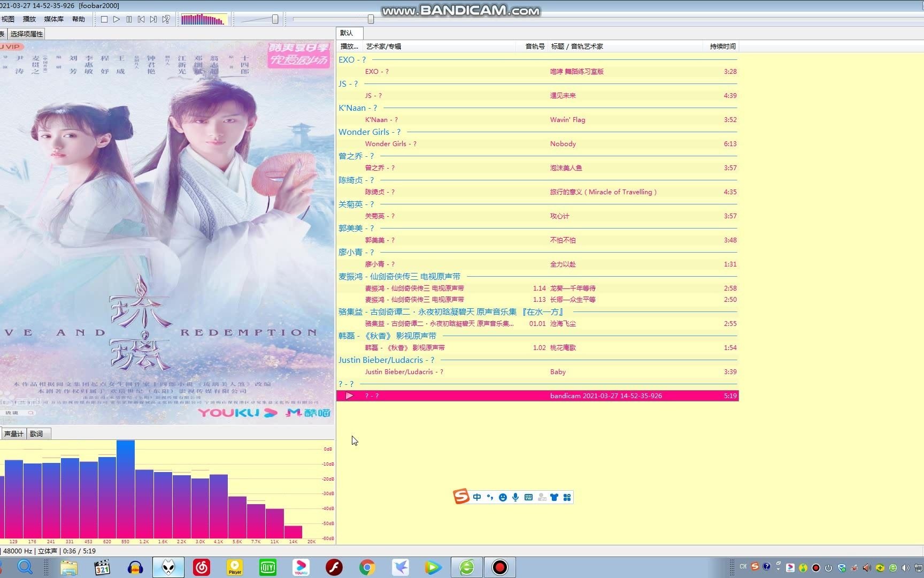Screen dimensions: 924x578
Task: Select the 桃花庵歌 track
Action: (x=537, y=348)
